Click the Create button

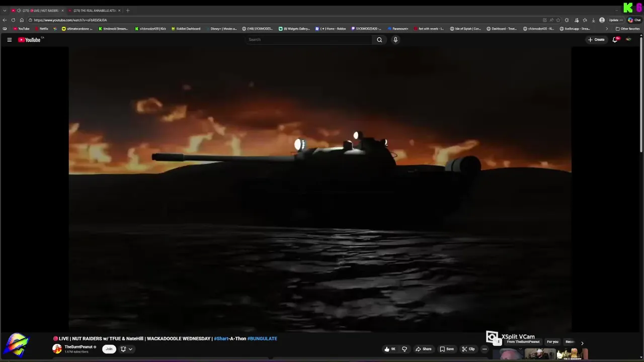coord(596,40)
